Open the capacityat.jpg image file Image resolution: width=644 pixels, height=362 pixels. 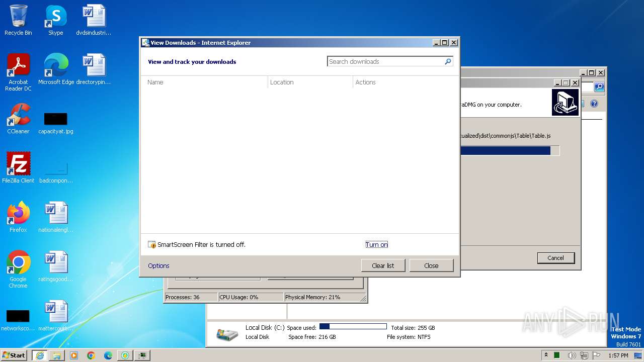click(x=56, y=124)
